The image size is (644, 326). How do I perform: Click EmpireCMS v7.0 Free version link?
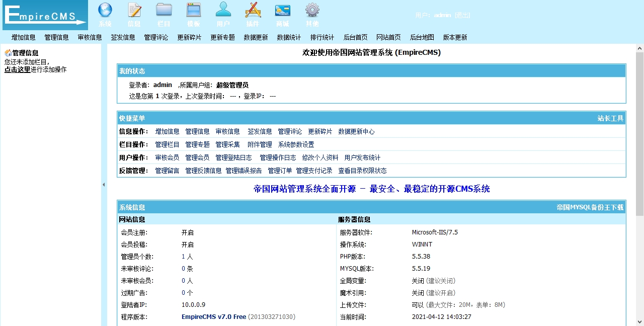(x=214, y=317)
